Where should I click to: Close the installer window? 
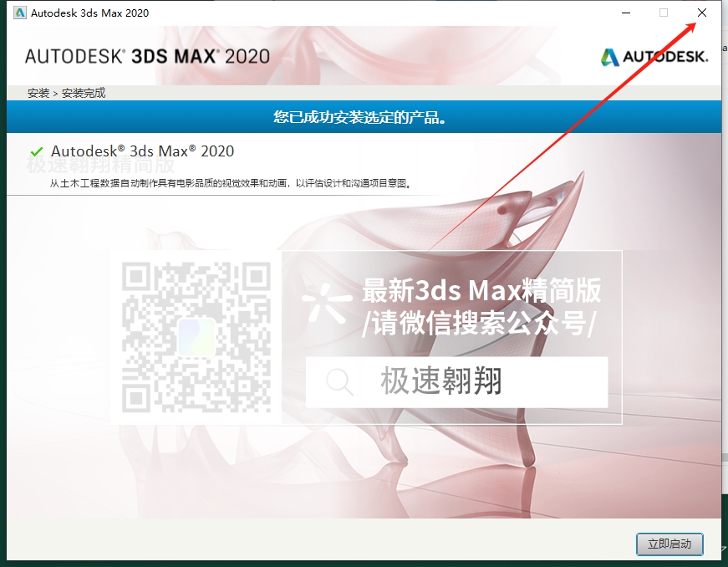point(701,13)
